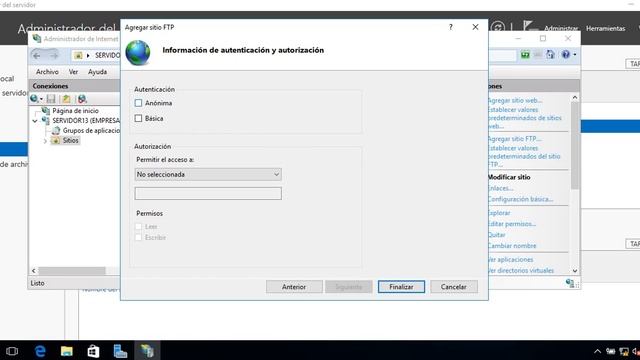Viewport: 640px width, 360px height.
Task: Select Grupos de aplicaciones tree node
Action: 91,131
